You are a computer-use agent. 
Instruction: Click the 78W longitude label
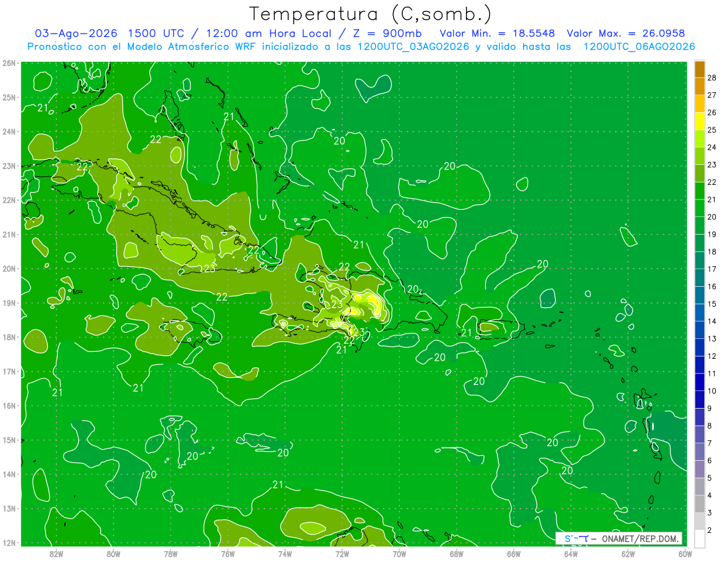pyautogui.click(x=170, y=553)
